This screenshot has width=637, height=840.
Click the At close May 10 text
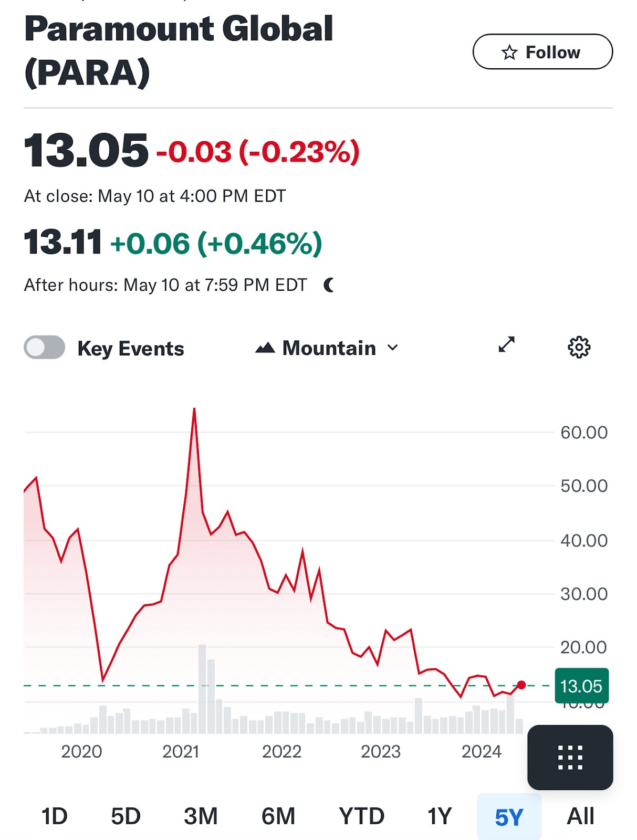155,196
